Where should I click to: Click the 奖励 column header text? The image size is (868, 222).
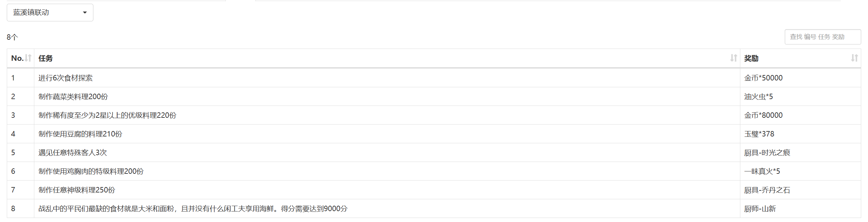click(x=751, y=58)
